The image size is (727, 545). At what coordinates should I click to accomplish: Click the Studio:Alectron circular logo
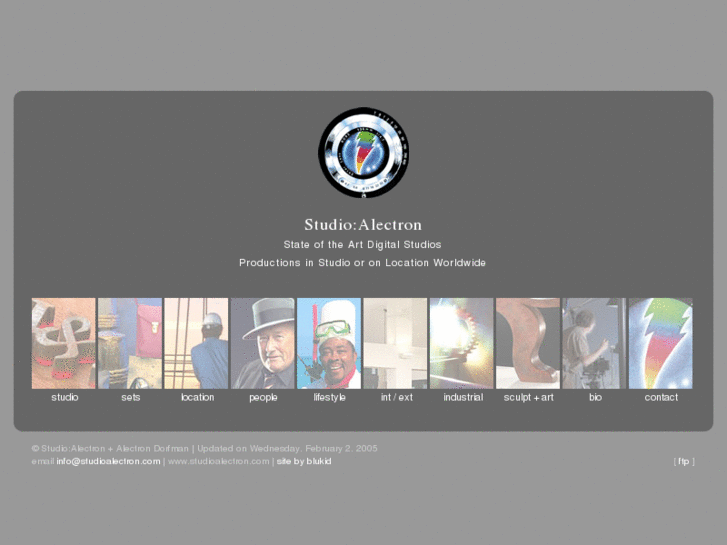[364, 153]
